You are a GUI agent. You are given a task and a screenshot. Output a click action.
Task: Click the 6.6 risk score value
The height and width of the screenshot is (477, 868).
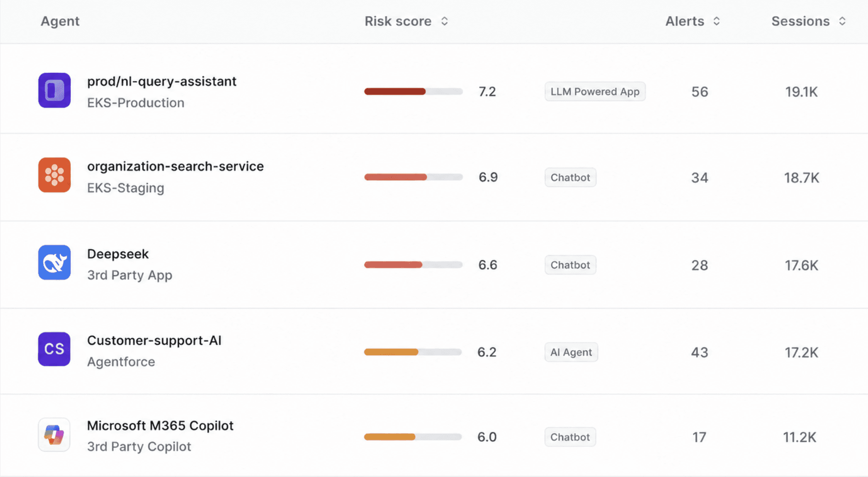coord(488,265)
